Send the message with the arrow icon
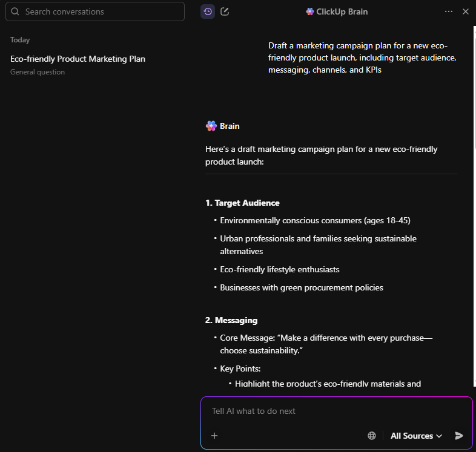 tap(459, 436)
